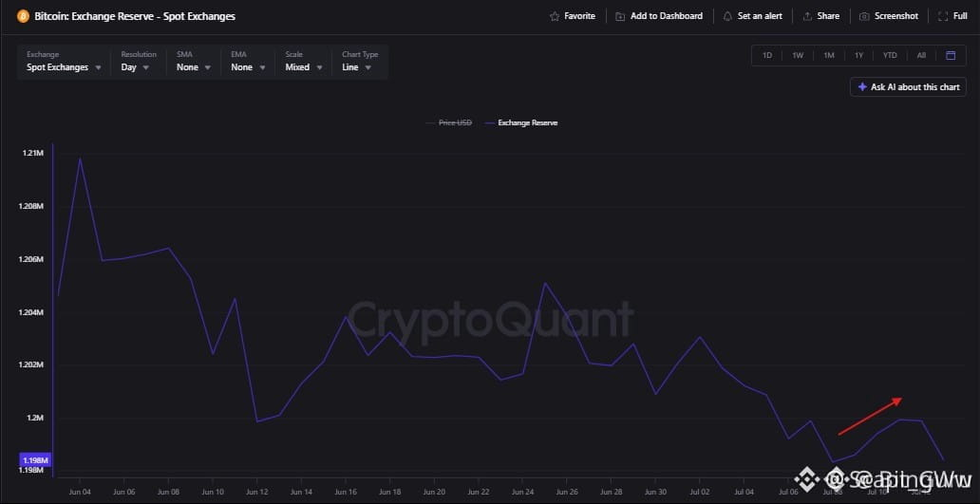Click the Jun 14 x-axis label

point(301,492)
